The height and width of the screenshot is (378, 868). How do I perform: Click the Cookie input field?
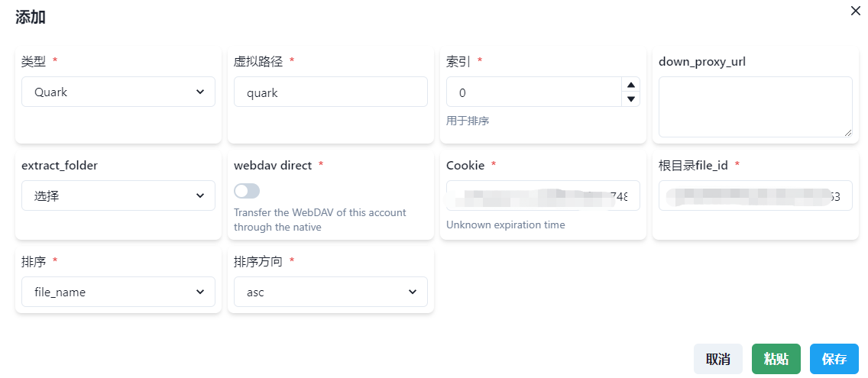click(542, 195)
